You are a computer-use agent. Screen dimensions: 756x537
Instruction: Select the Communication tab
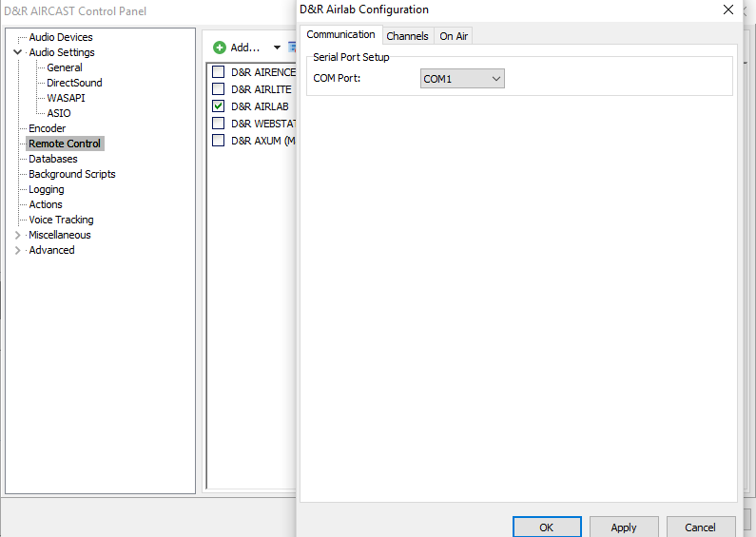[341, 35]
